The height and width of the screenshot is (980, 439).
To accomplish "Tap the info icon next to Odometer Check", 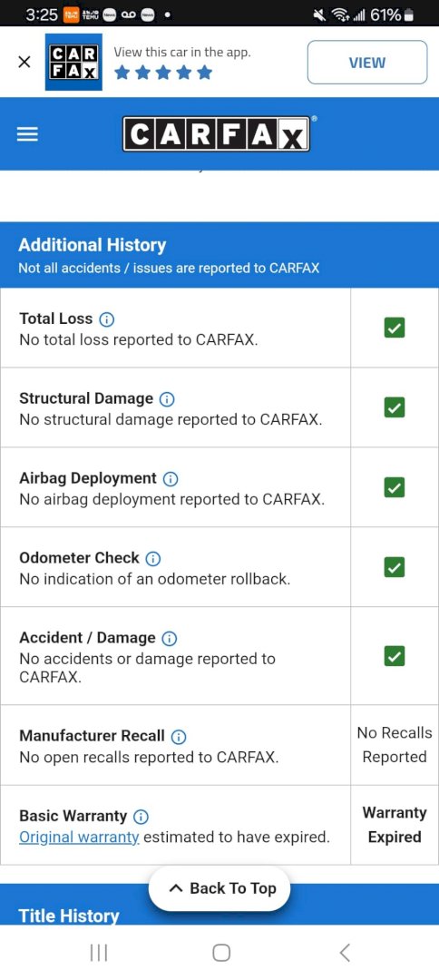I will tap(153, 558).
